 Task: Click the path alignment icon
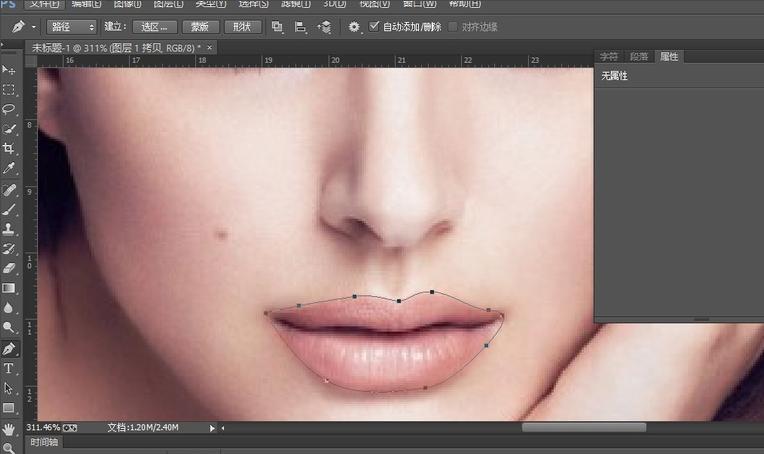[300, 27]
